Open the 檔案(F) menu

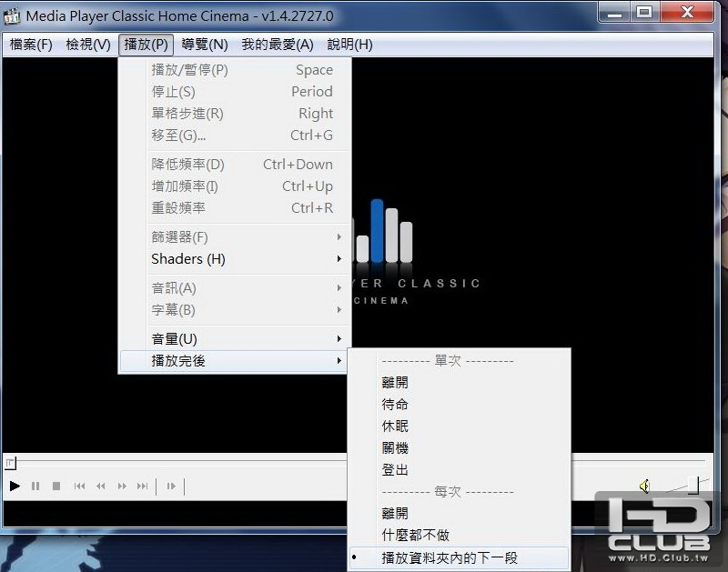pos(31,45)
